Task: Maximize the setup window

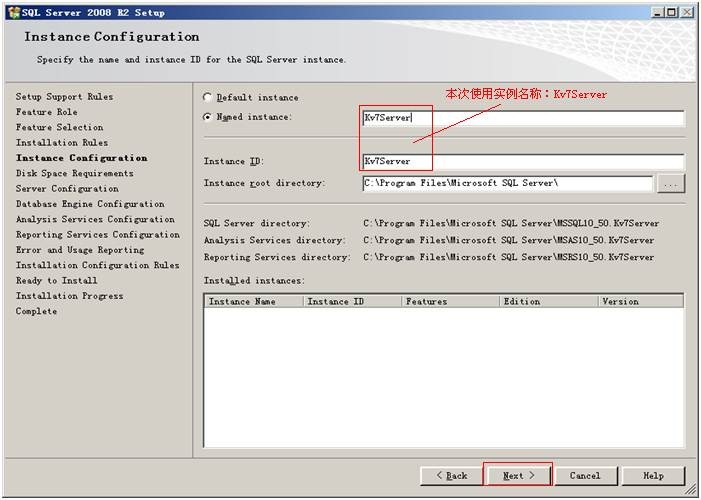Action: tap(673, 12)
